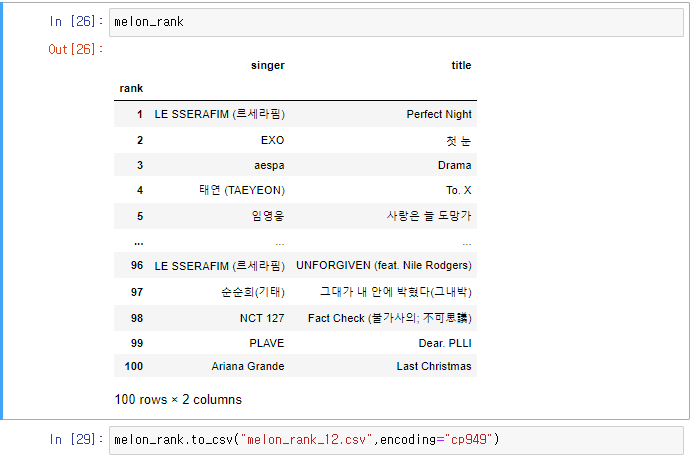Select the Last Christmas title cell
700x456 pixels.
click(x=434, y=366)
